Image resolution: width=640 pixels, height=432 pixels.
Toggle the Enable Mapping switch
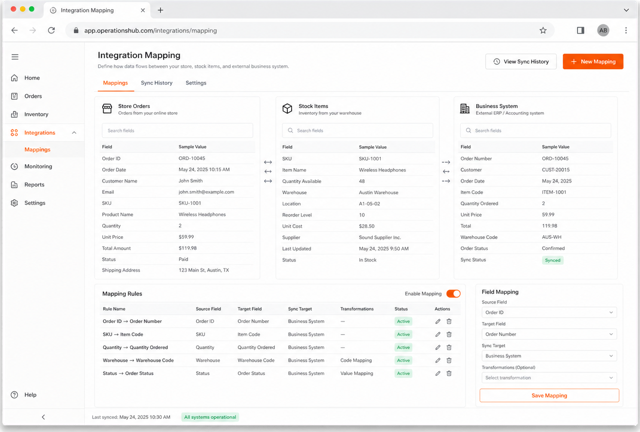[453, 294]
